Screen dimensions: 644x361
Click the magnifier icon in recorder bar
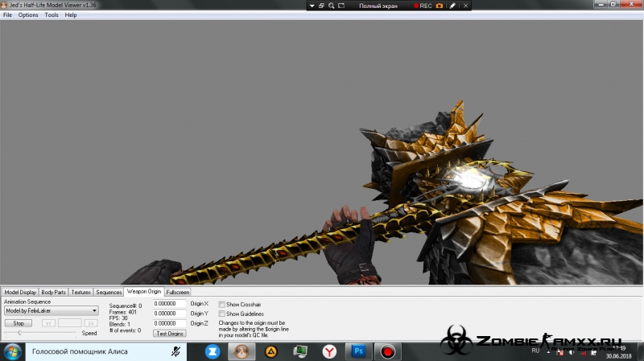click(332, 6)
